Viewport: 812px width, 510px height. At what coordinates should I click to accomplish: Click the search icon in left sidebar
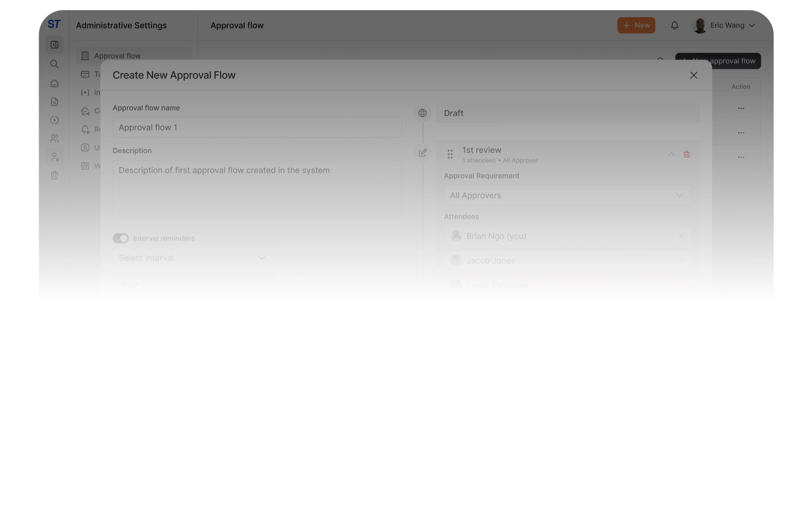[x=54, y=64]
